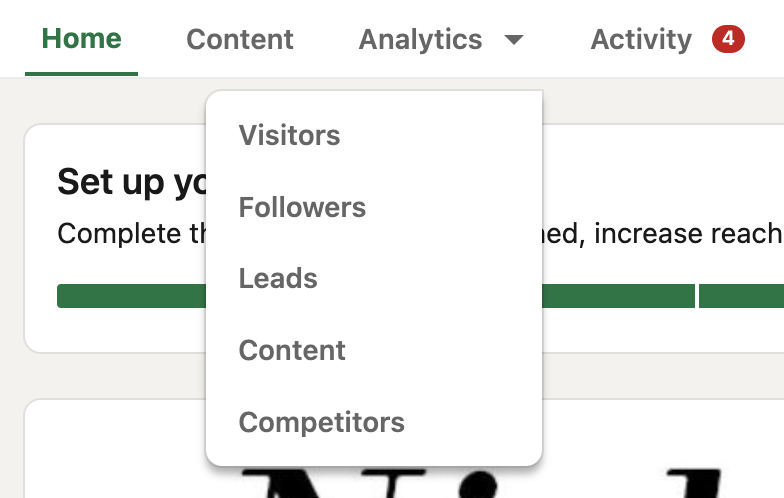
Task: Click the leftmost green progress bar segment
Action: [130, 296]
